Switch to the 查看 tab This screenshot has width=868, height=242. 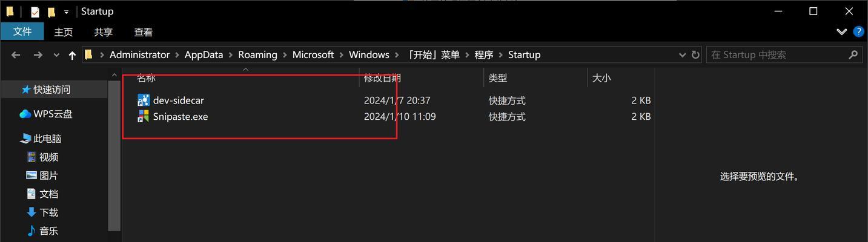[144, 32]
